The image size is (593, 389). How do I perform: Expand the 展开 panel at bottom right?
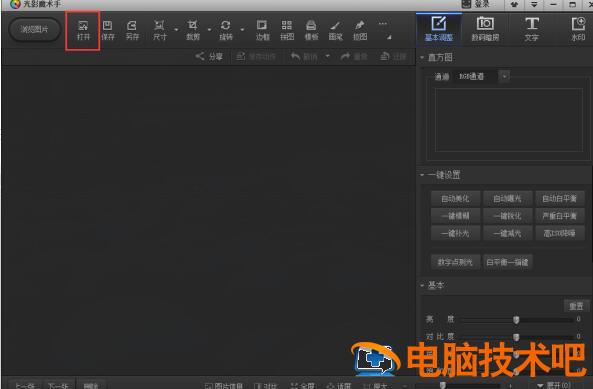554,385
